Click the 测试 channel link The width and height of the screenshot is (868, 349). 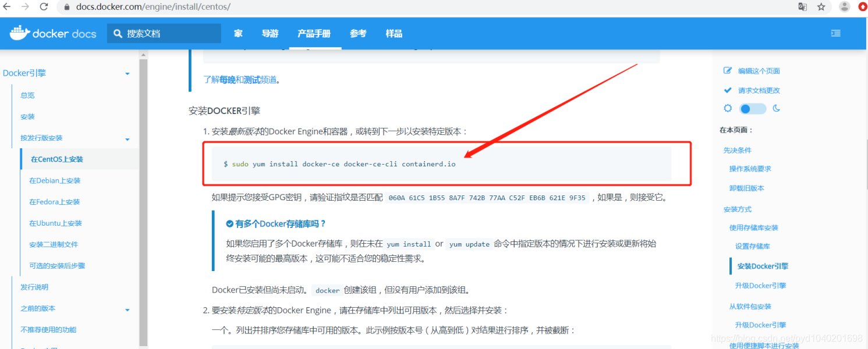[x=252, y=80]
